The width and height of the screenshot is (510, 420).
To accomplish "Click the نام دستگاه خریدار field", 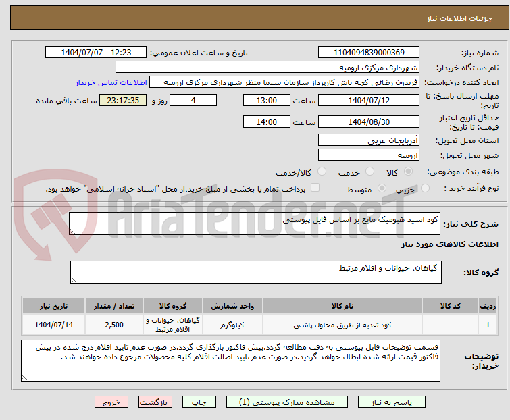I will point(267,68).
